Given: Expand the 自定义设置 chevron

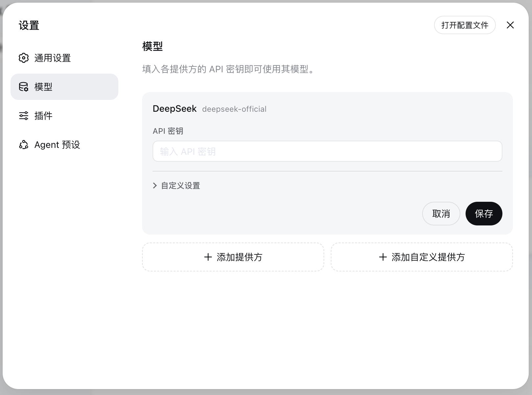Looking at the screenshot, I should pyautogui.click(x=155, y=186).
